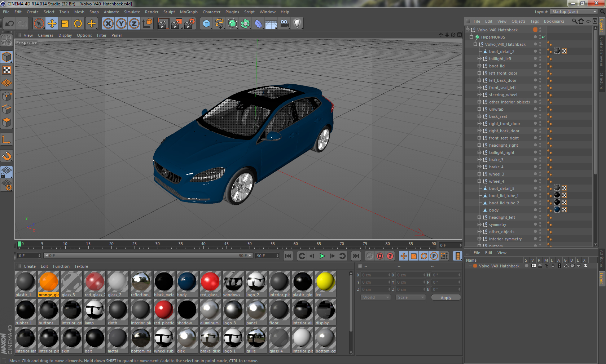Open the MoGraph menu
Screen dimensions: 606x364
189,12
